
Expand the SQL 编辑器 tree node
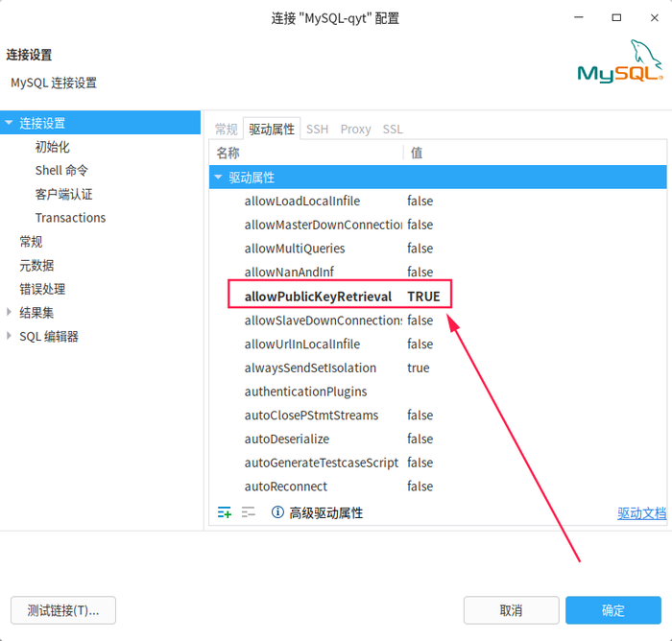point(9,336)
